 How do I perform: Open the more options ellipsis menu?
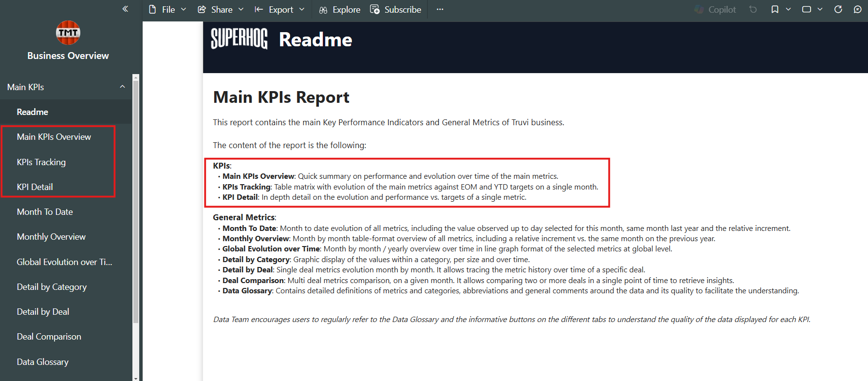click(x=440, y=9)
